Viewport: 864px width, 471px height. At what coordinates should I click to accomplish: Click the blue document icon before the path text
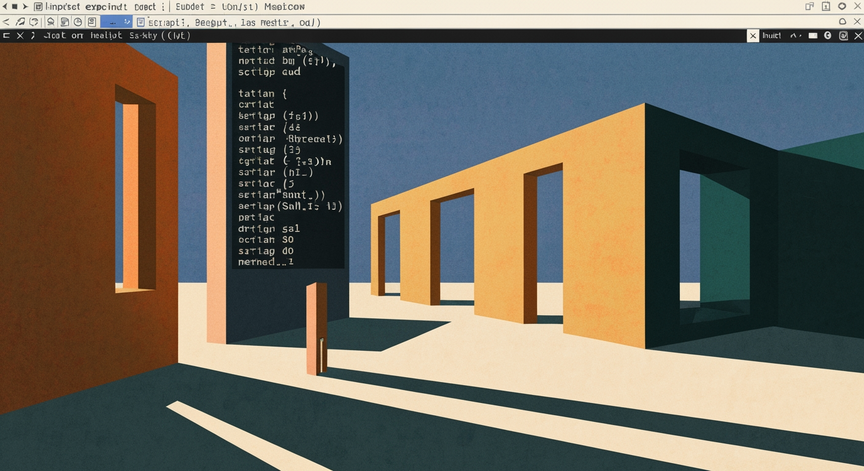click(141, 22)
